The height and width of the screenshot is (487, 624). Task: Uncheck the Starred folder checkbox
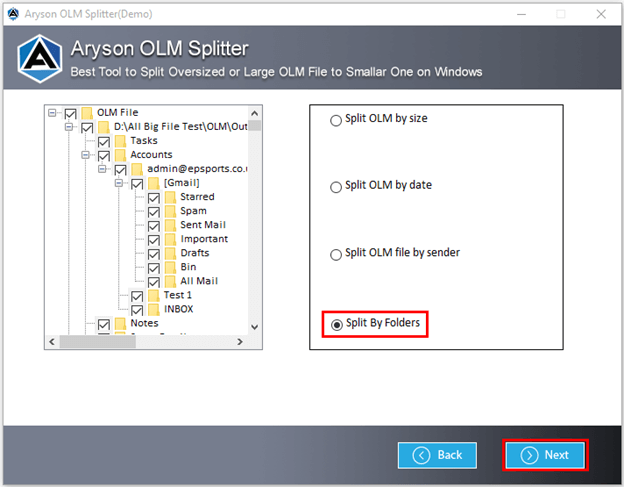154,198
